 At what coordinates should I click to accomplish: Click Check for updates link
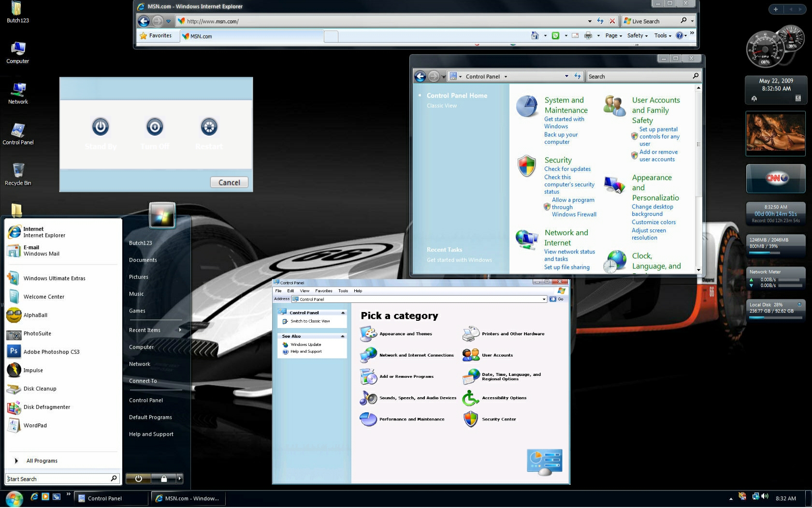tap(567, 169)
